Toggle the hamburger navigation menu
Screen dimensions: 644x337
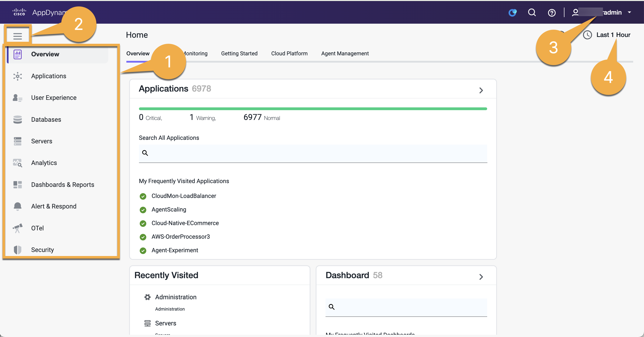click(x=17, y=36)
